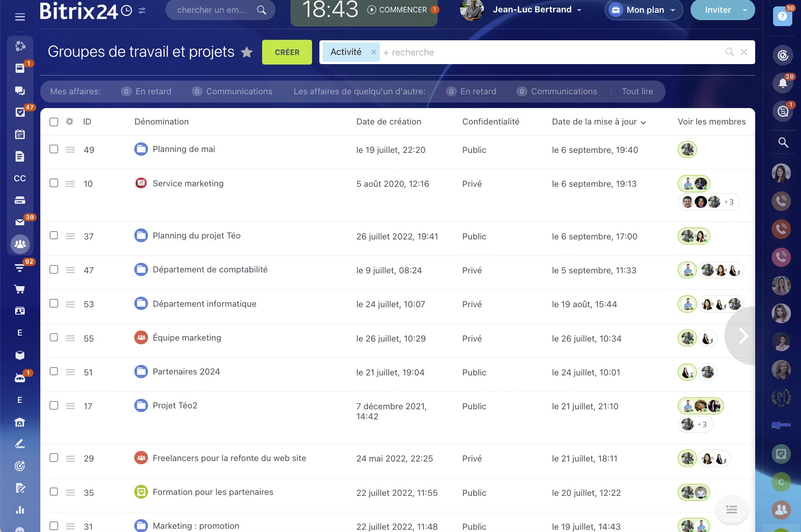
Task: Star the Groupes de travail page
Action: (247, 52)
